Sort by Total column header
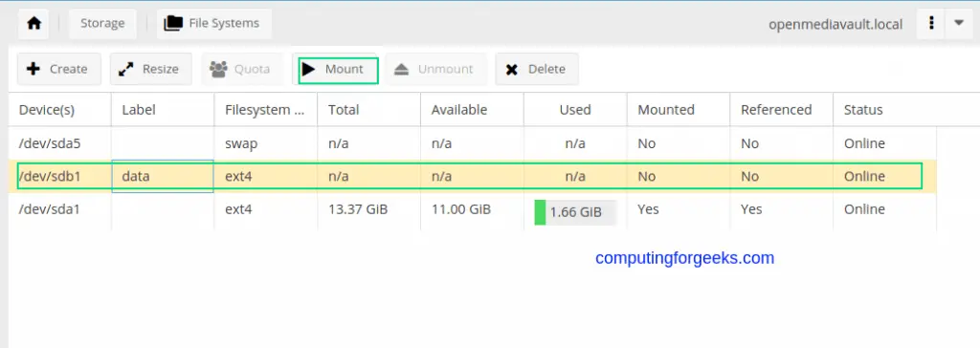980x348 pixels. [368, 110]
